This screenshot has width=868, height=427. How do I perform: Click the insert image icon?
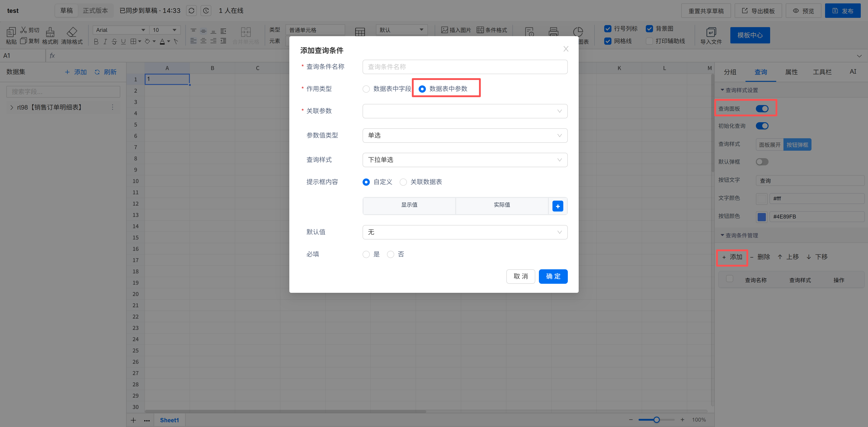coord(444,30)
